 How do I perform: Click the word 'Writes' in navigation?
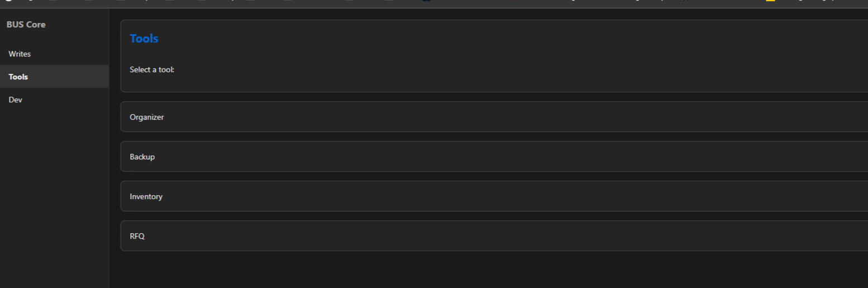click(20, 54)
